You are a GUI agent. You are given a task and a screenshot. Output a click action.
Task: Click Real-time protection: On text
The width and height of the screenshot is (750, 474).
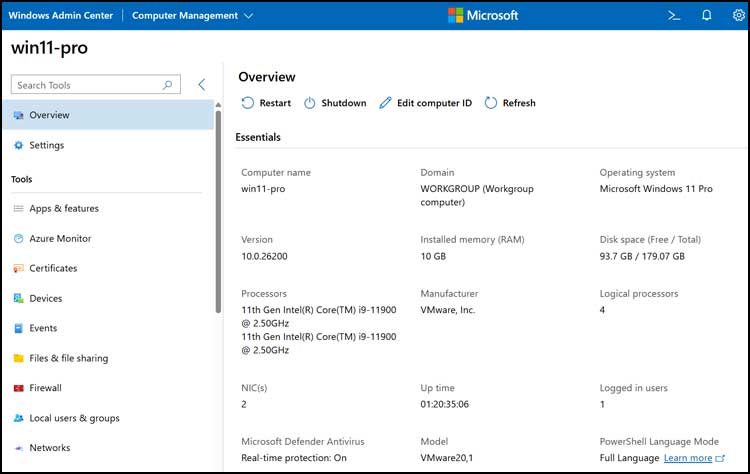pos(294,458)
